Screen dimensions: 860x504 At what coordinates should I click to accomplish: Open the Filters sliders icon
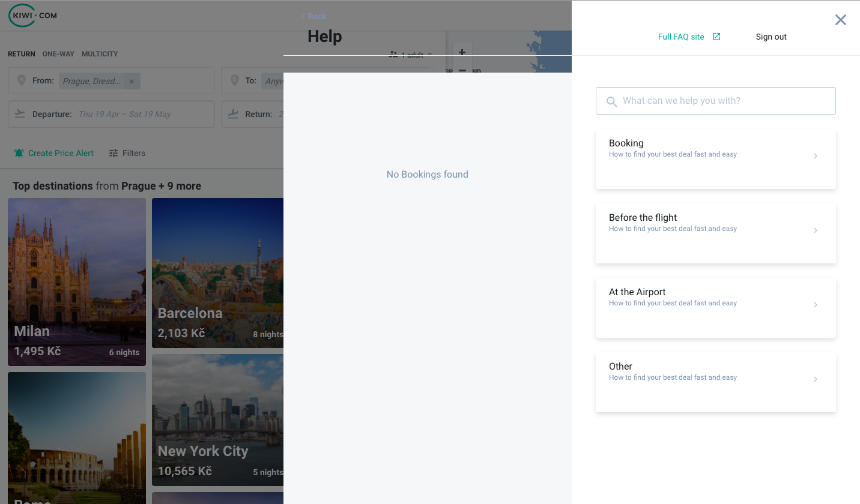coord(113,153)
